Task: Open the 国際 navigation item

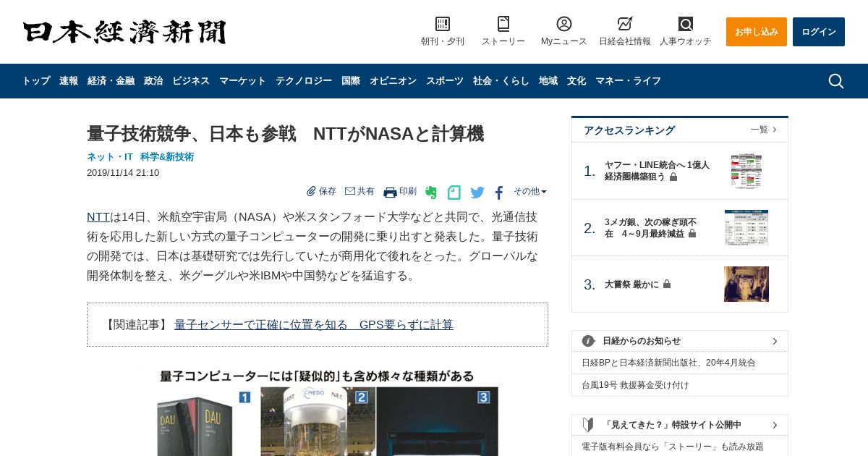Action: [351, 81]
